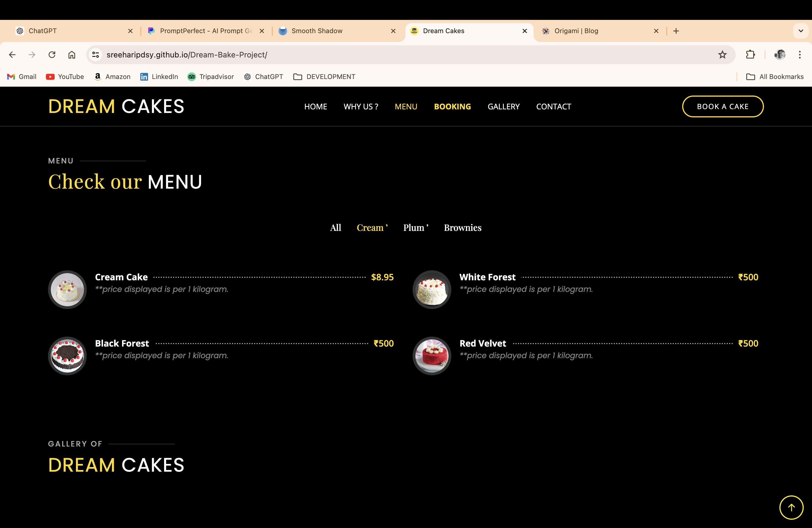Go to the browser home page
The image size is (812, 528).
(x=72, y=55)
